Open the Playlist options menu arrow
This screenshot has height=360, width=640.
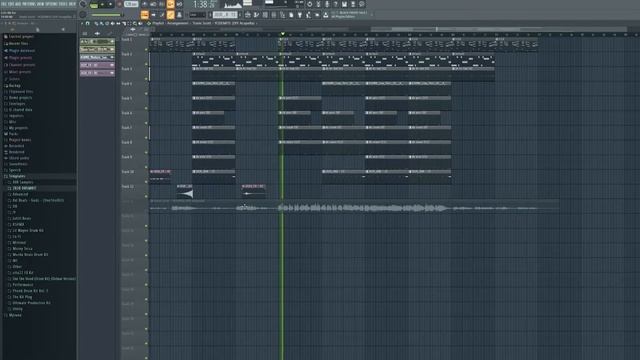(x=82, y=23)
